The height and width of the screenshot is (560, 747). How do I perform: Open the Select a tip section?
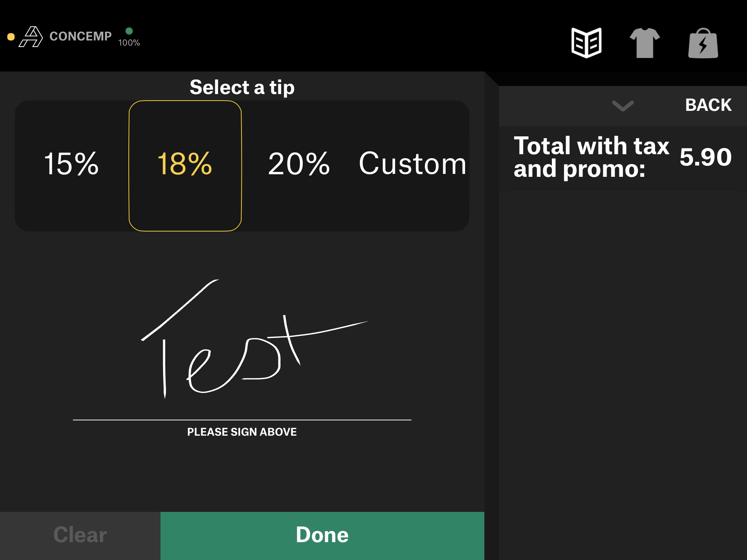(242, 87)
